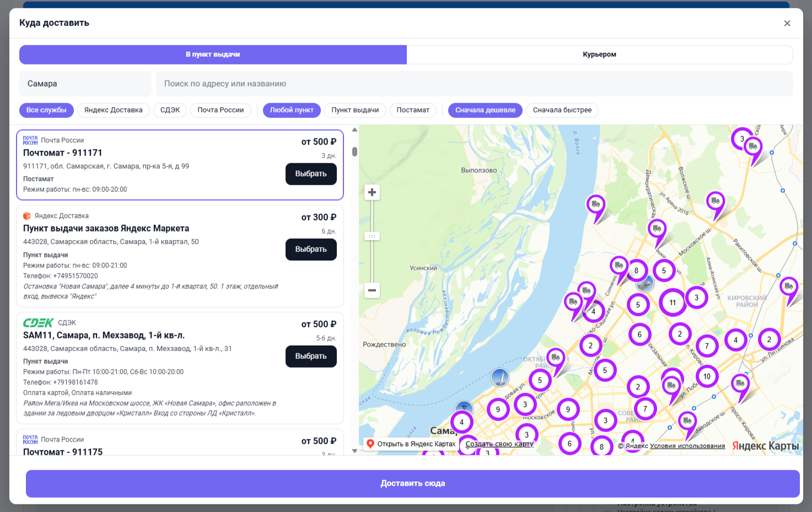The height and width of the screenshot is (512, 812).
Task: Show only «Постамат» locations
Action: 413,110
